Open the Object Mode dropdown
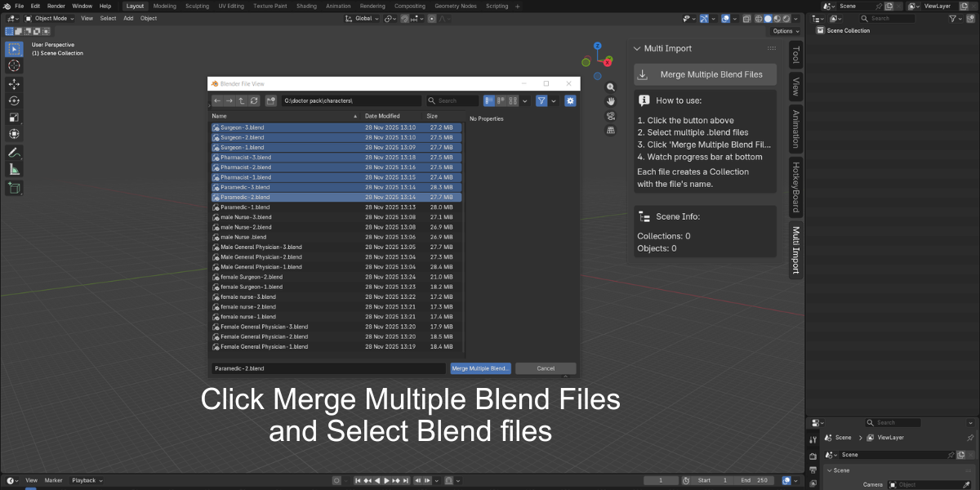 49,18
